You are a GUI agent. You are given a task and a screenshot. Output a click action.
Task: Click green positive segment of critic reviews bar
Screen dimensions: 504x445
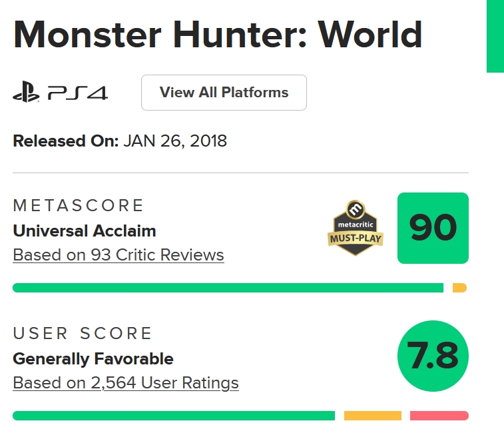coord(228,288)
